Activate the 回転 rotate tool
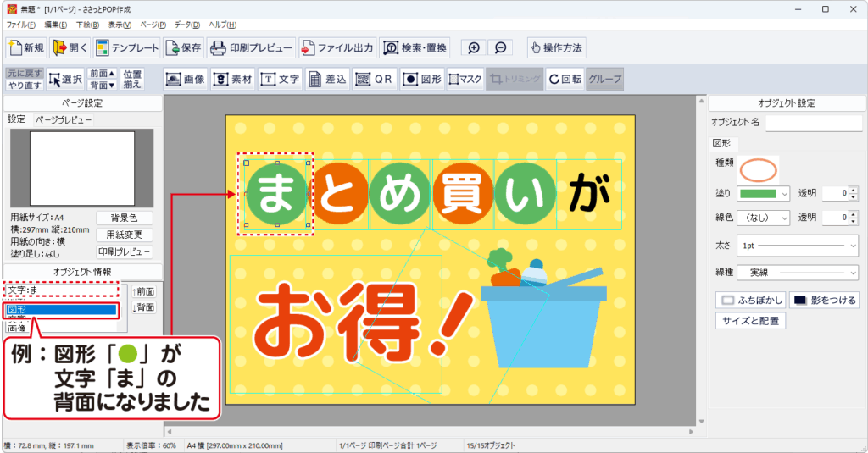This screenshot has width=868, height=453. [565, 79]
